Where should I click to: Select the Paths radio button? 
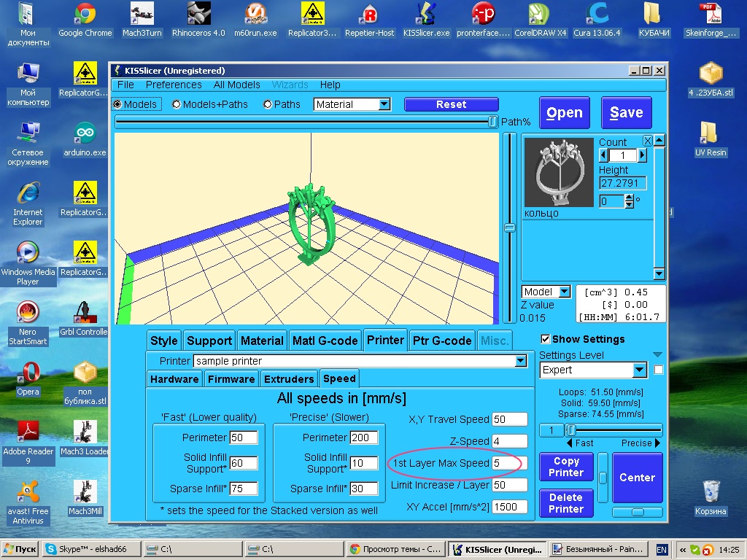pos(268,104)
